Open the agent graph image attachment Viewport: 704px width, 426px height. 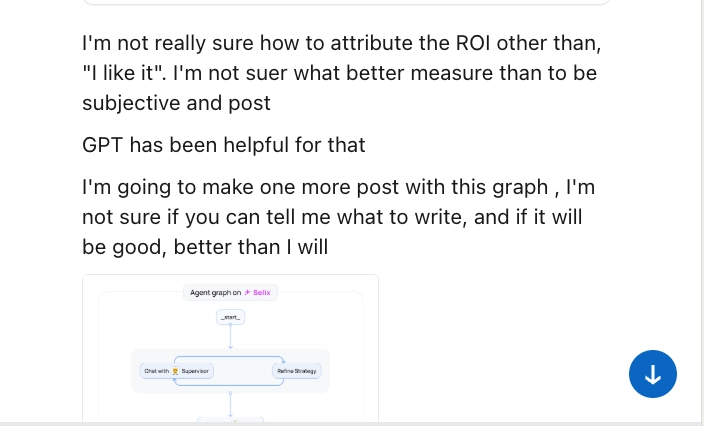tap(230, 348)
